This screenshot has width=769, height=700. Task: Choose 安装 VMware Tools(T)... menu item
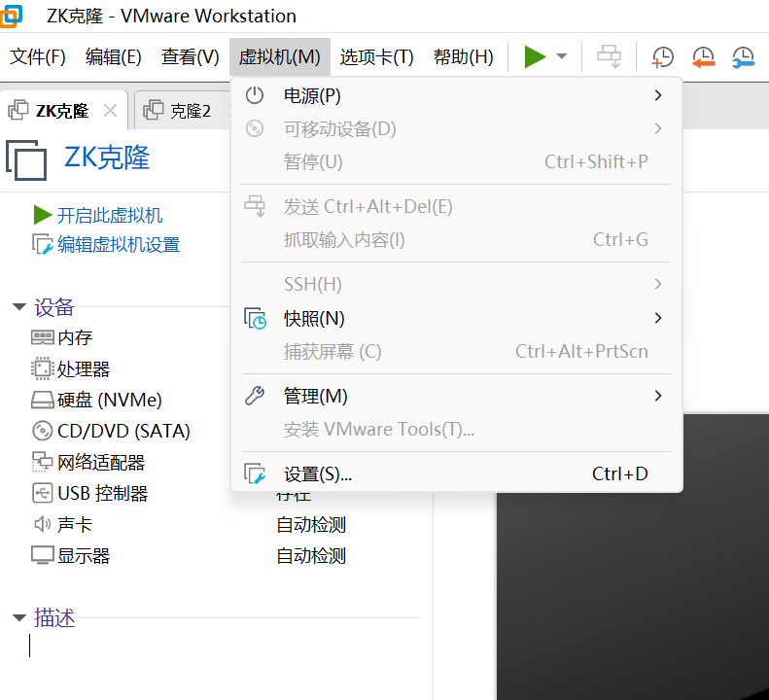(457, 429)
